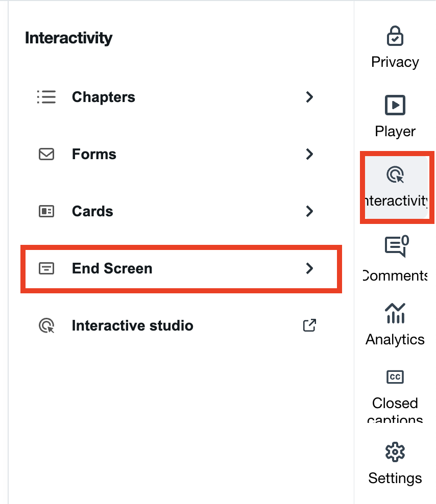Open Forms using the right chevron
This screenshot has height=504, width=436.
[x=309, y=154]
